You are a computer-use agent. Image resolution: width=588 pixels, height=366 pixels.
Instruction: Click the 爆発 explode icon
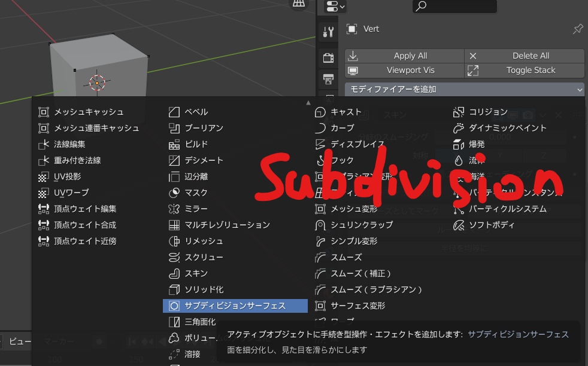click(458, 144)
